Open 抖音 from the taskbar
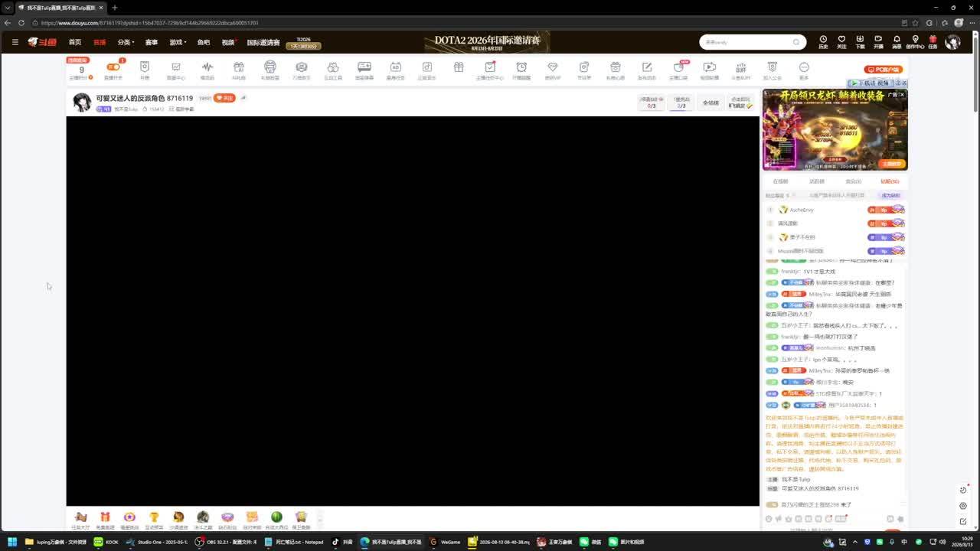This screenshot has height=551, width=980. pyautogui.click(x=342, y=542)
